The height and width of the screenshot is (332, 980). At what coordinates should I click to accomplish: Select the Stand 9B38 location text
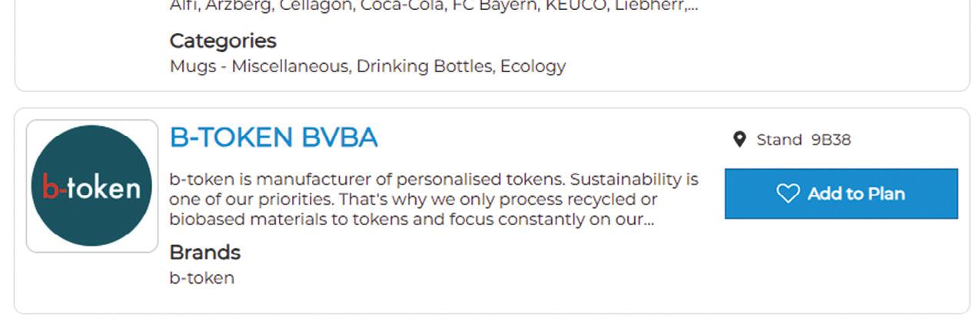[803, 140]
